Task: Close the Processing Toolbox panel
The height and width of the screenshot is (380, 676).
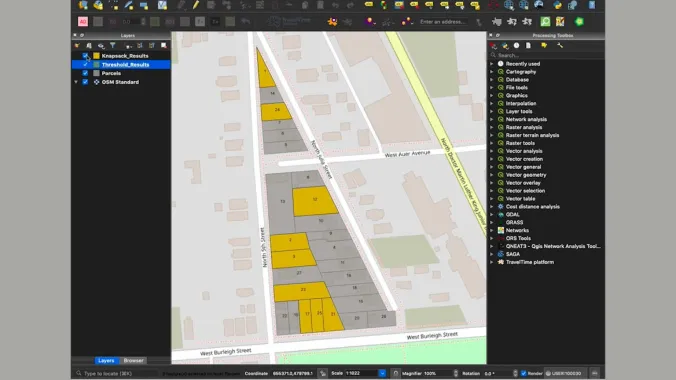Action: (x=491, y=35)
